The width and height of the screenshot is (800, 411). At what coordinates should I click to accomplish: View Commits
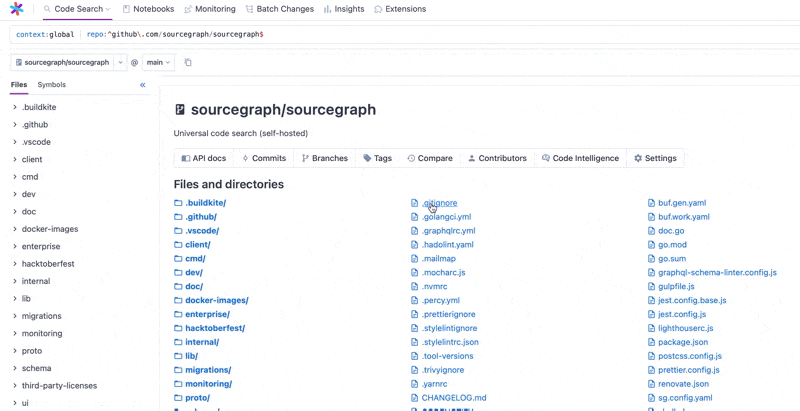pos(264,158)
